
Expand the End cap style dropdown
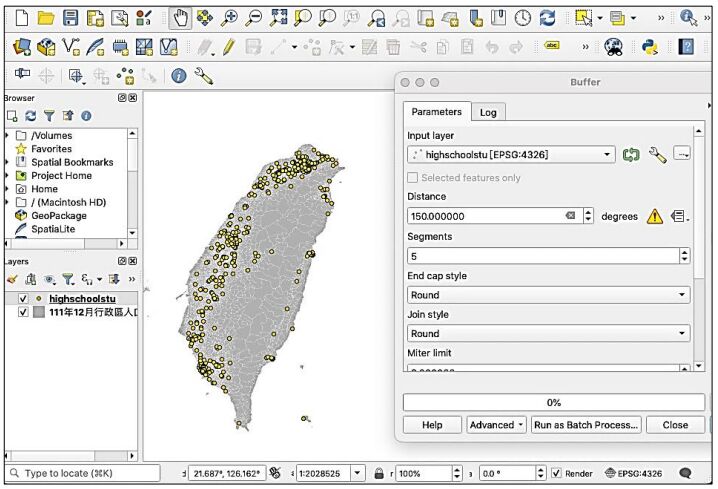548,295
